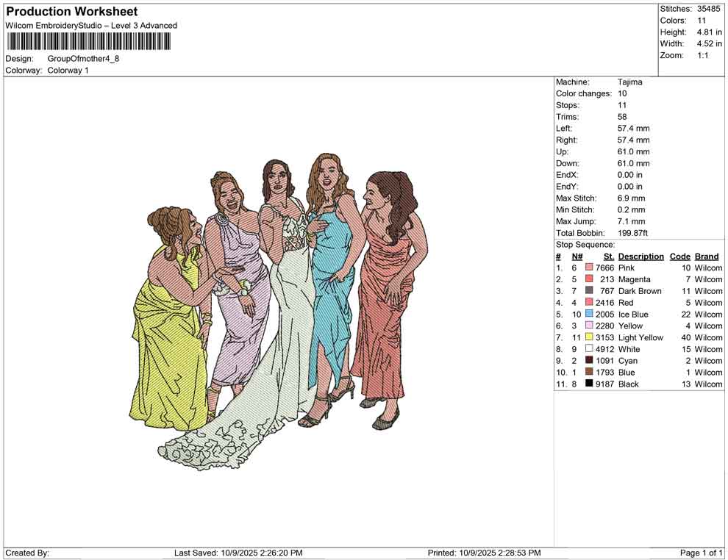Click the Production Worksheet title
The width and height of the screenshot is (728, 560).
[71, 12]
